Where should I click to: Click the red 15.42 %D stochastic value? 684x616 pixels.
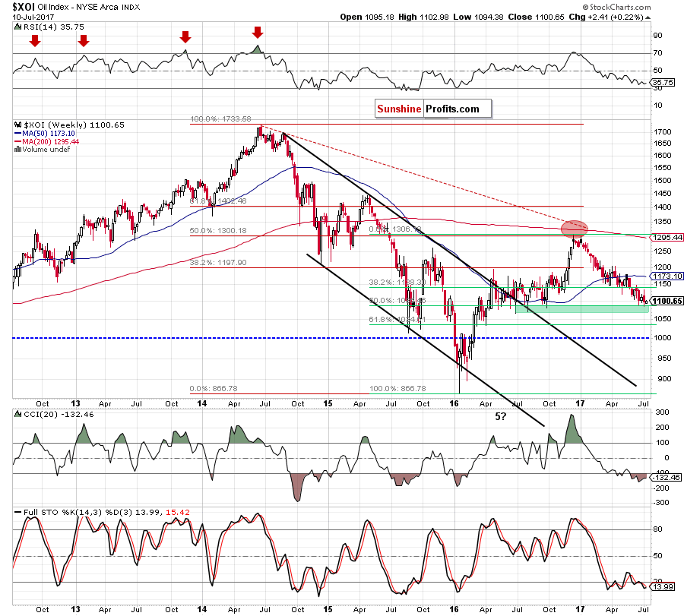point(178,512)
